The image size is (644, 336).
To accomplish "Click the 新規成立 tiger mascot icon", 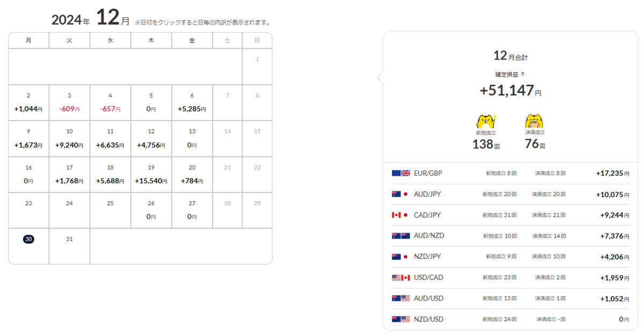I will pos(486,121).
